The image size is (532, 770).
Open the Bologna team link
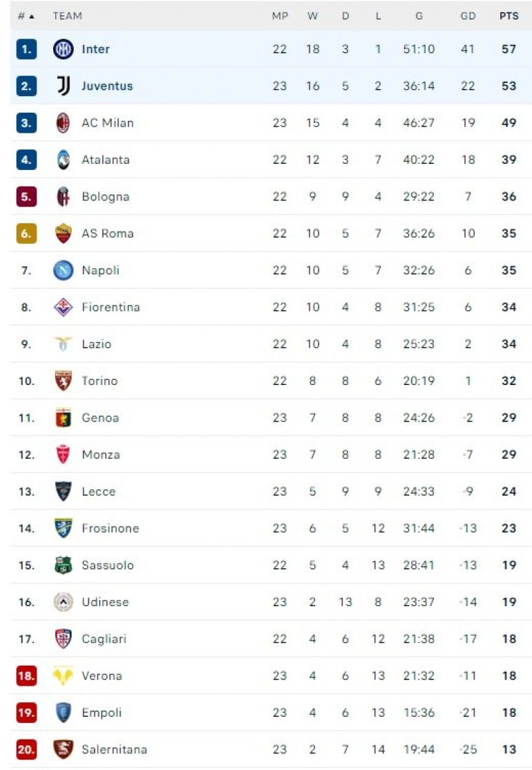click(x=105, y=196)
